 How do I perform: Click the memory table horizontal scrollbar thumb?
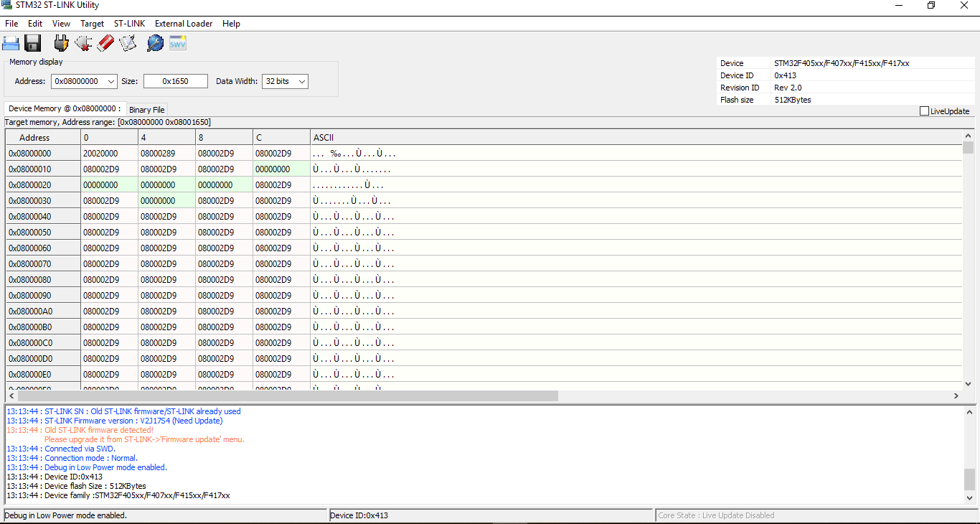click(288, 396)
